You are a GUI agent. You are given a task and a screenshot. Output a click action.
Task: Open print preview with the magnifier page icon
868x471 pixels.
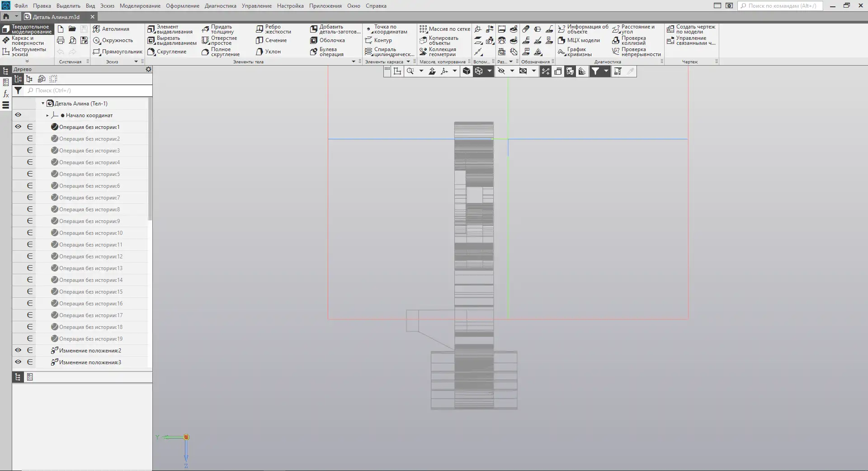coord(72,40)
